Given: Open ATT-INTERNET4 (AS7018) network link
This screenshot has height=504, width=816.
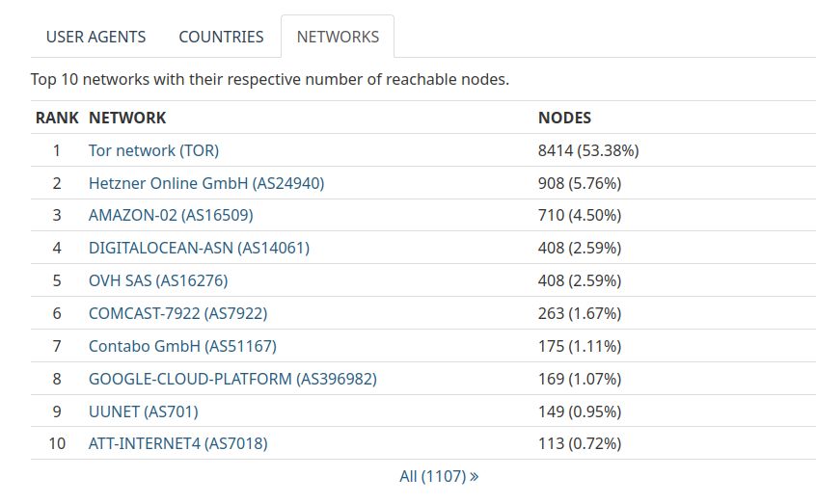Looking at the screenshot, I should [177, 443].
